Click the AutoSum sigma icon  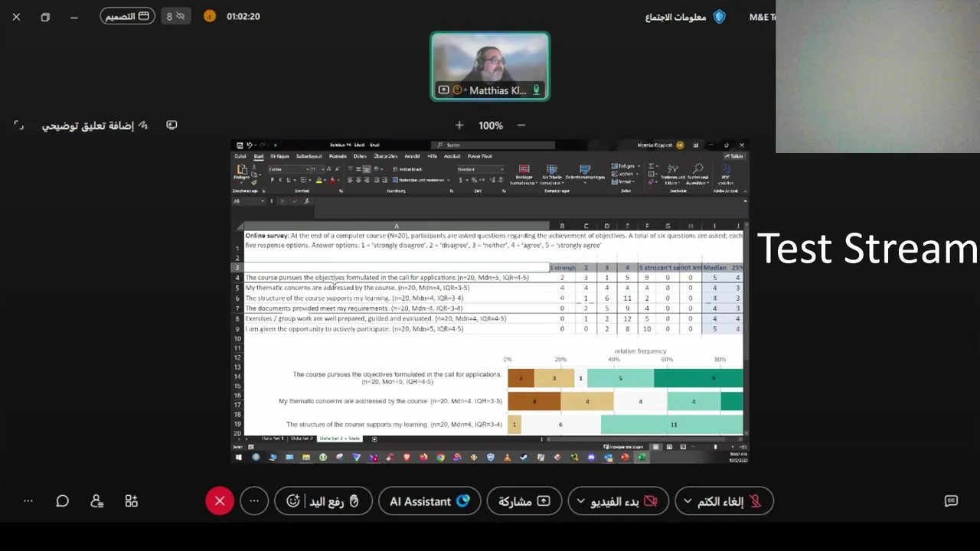[651, 166]
